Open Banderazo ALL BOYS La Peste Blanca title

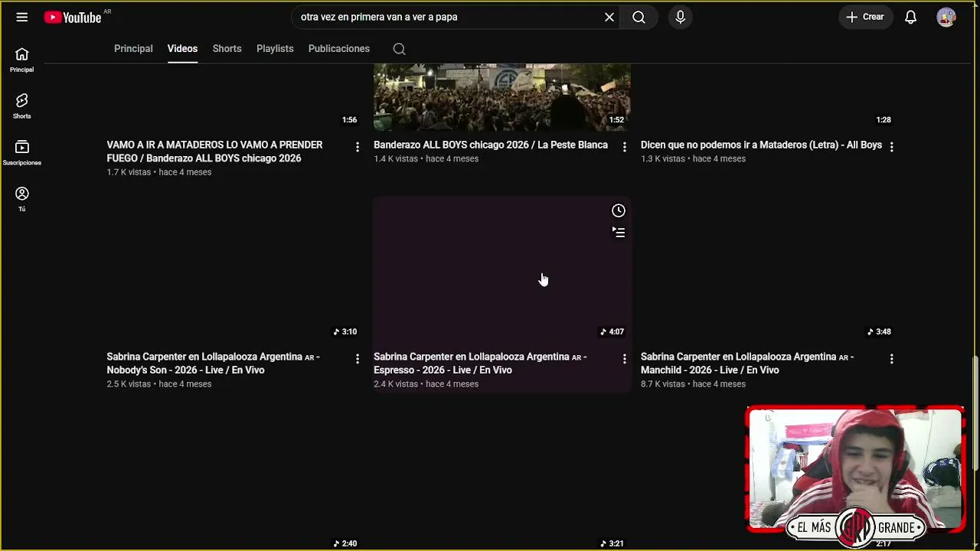tap(491, 145)
